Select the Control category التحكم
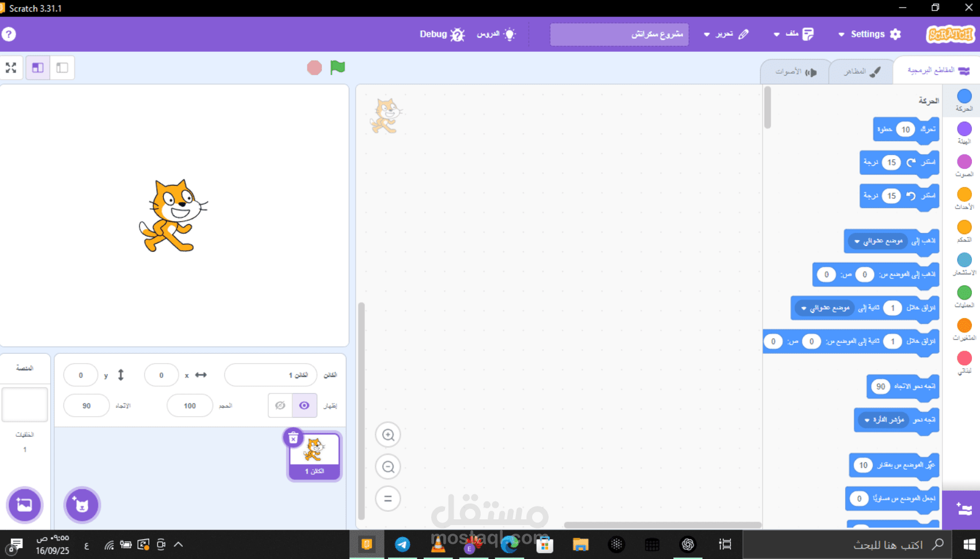 coord(964,231)
